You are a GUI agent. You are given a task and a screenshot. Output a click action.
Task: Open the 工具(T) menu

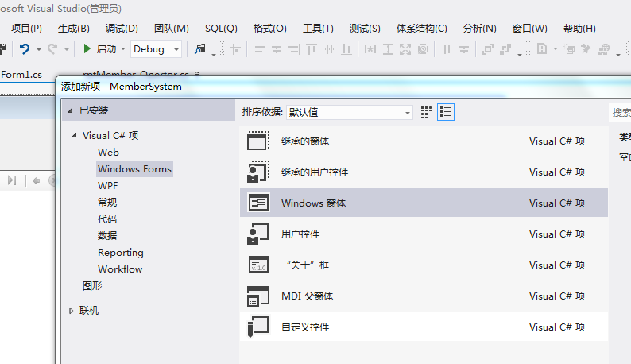click(319, 29)
